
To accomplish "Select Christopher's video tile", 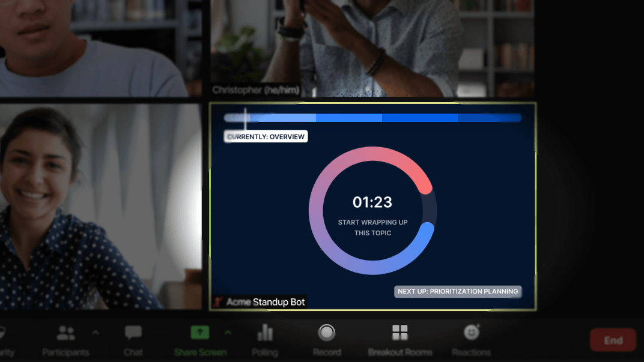I will point(372,48).
